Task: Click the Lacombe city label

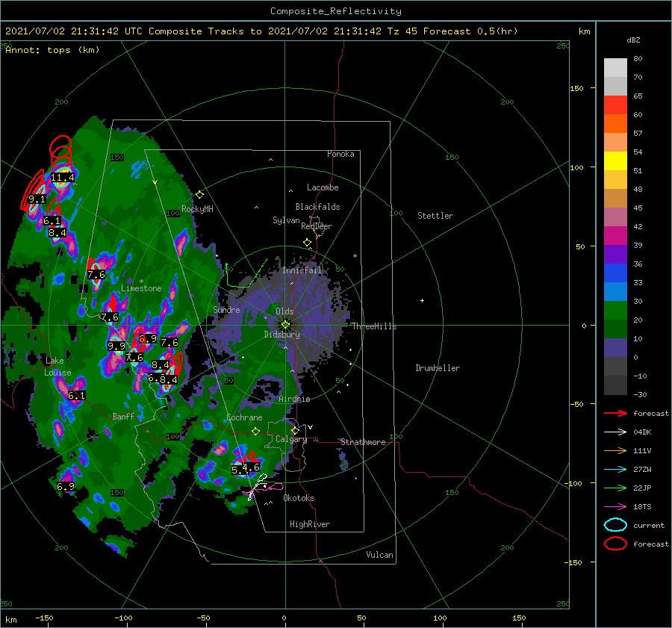Action: tap(323, 187)
